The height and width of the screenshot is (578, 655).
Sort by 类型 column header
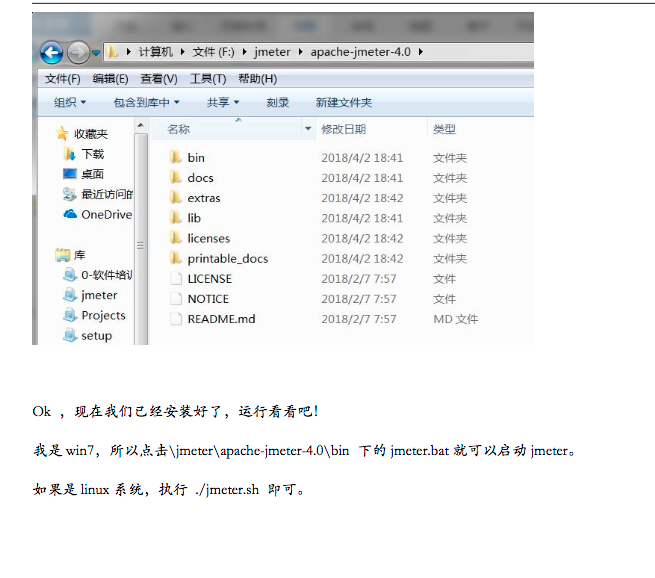[444, 129]
